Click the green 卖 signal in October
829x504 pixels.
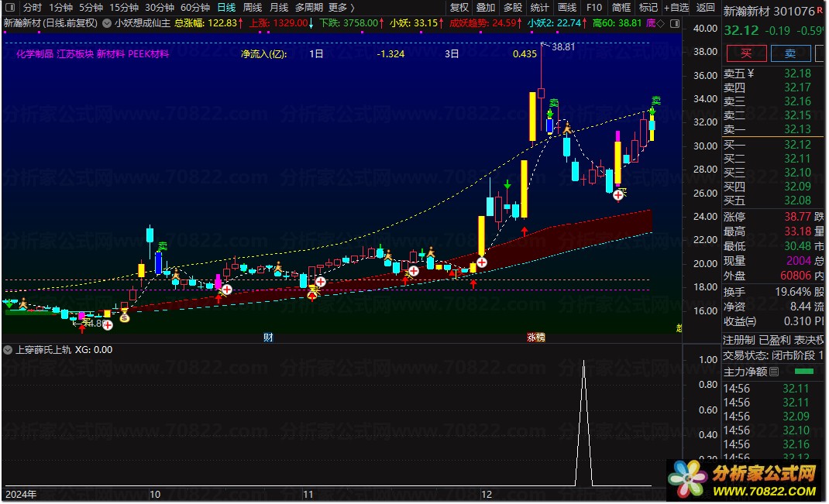click(x=162, y=245)
